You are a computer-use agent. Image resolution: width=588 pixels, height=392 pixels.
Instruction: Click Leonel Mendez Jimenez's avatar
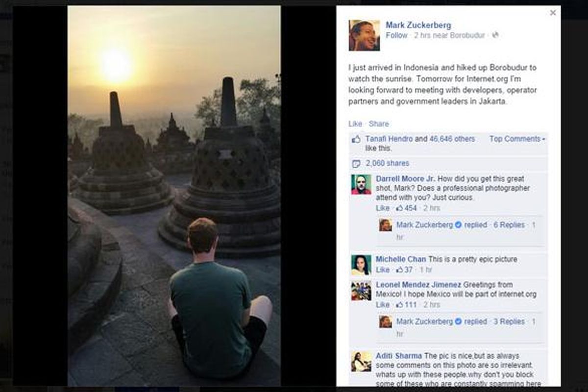click(361, 291)
